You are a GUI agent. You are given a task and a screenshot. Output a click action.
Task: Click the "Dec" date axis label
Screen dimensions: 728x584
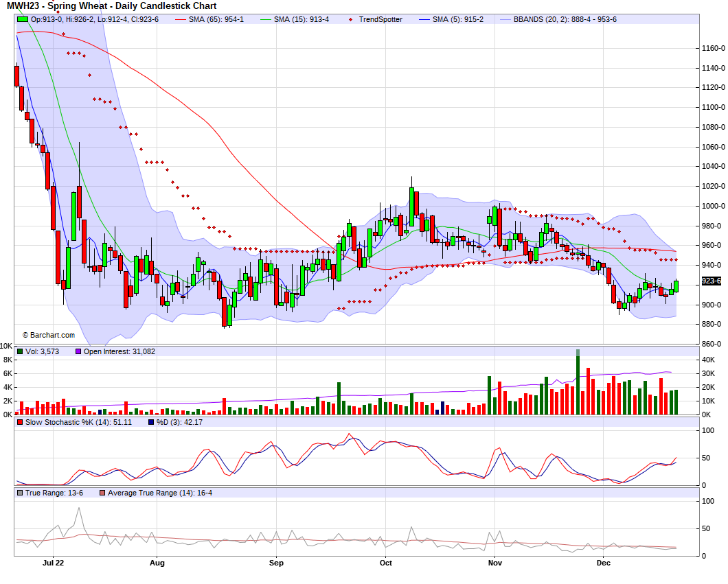click(x=604, y=563)
